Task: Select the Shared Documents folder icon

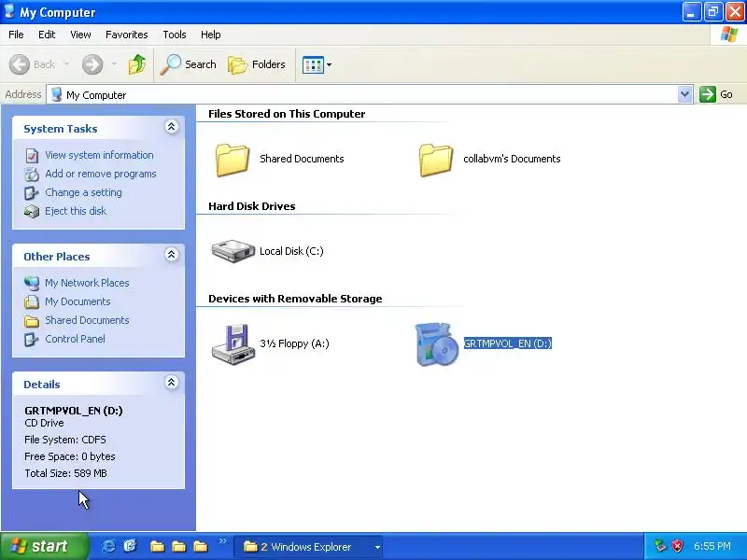Action: pos(232,160)
